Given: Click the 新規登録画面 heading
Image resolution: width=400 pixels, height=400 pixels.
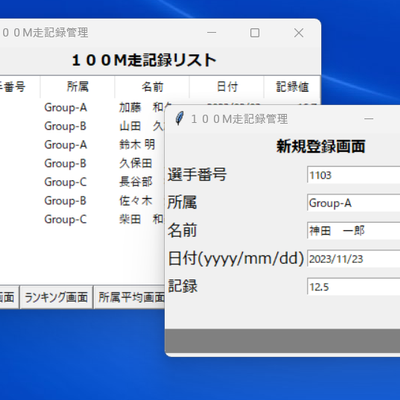Looking at the screenshot, I should tap(321, 147).
